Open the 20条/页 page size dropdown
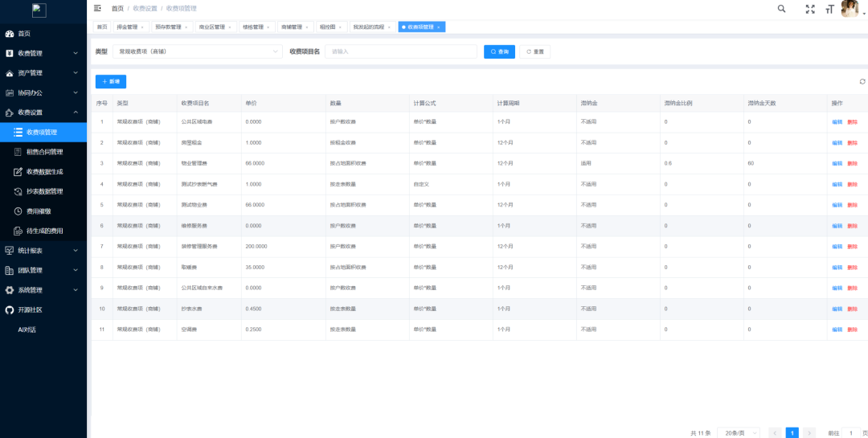868x438 pixels. 738,433
